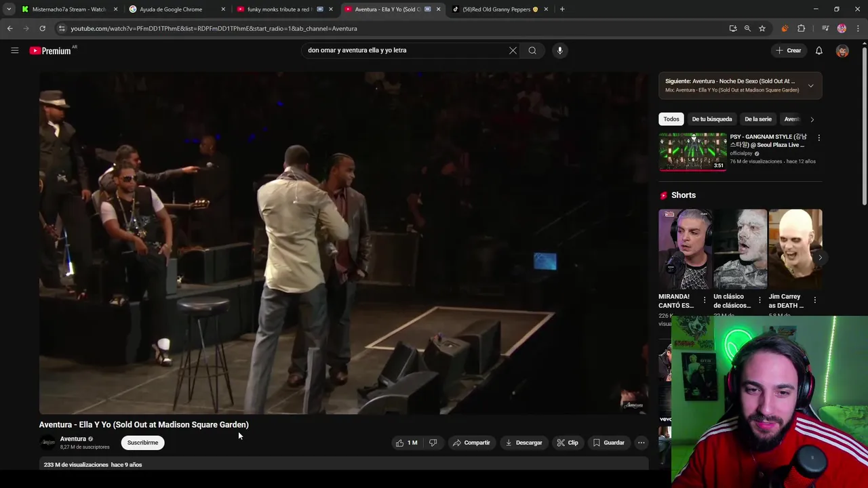The image size is (868, 488).
Task: Bookmark this page with star icon
Action: pos(762,28)
